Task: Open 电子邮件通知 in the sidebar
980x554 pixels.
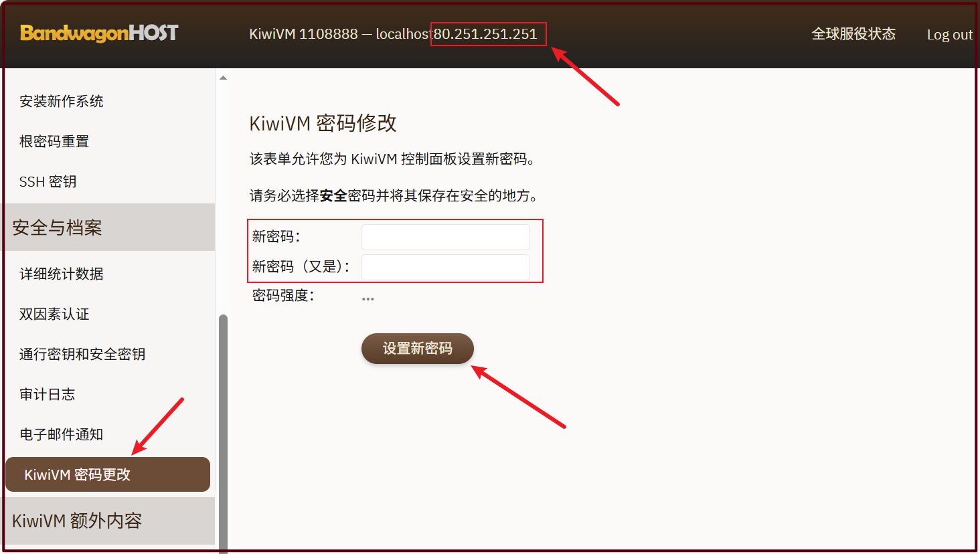Action: [62, 434]
